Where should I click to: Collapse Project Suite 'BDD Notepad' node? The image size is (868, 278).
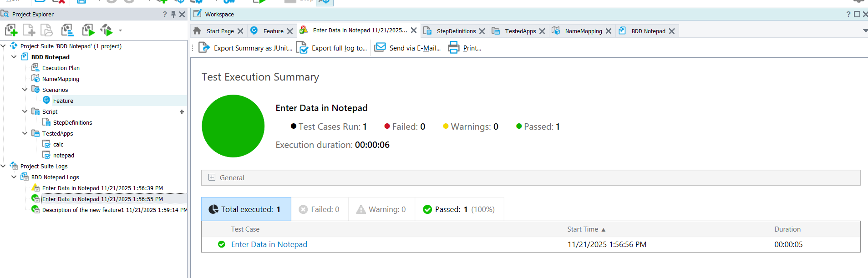[x=3, y=46]
